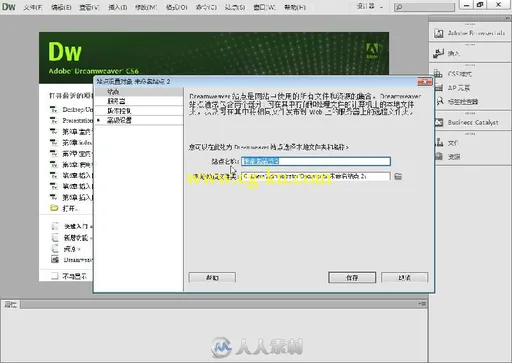Click the search box in the menu bar
Image resolution: width=512 pixels, height=363 pixels.
(x=424, y=7)
